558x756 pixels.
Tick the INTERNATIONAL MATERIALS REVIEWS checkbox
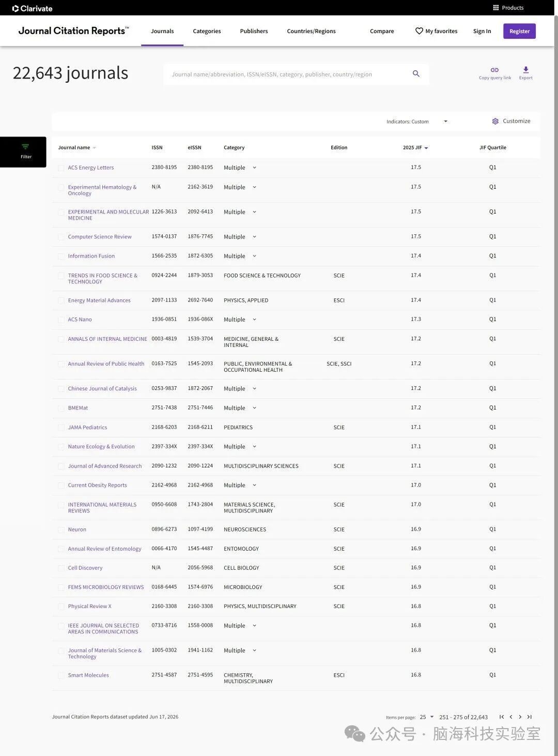61,505
